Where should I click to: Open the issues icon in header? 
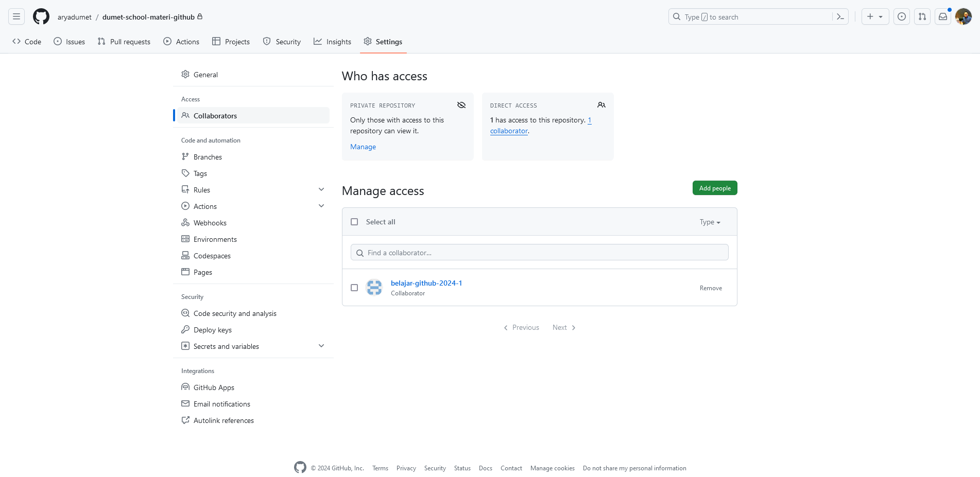click(x=902, y=16)
